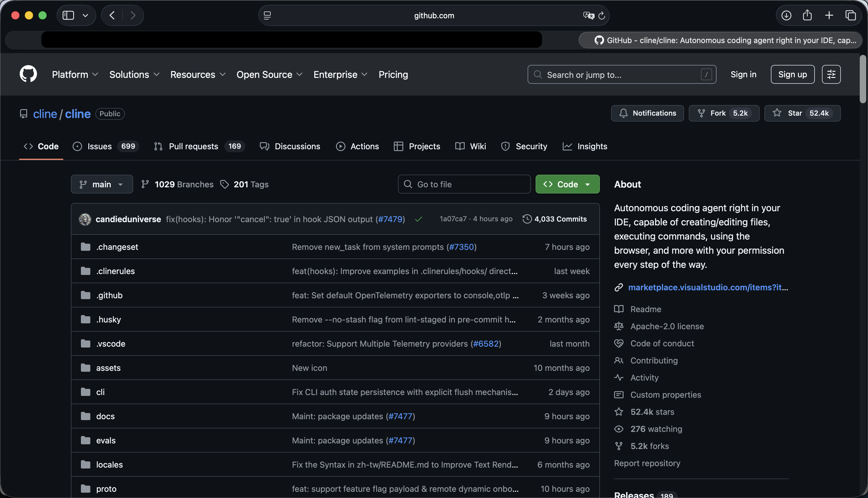Screen dimensions: 868x498
Task: Open the Safari downloads icon
Action: coord(786,15)
